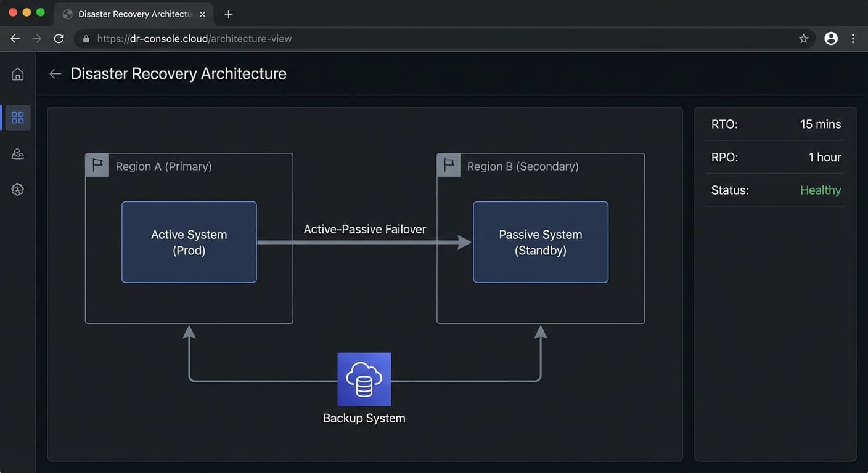Go back in browser history
Screen dimensions: 868x473
15,39
